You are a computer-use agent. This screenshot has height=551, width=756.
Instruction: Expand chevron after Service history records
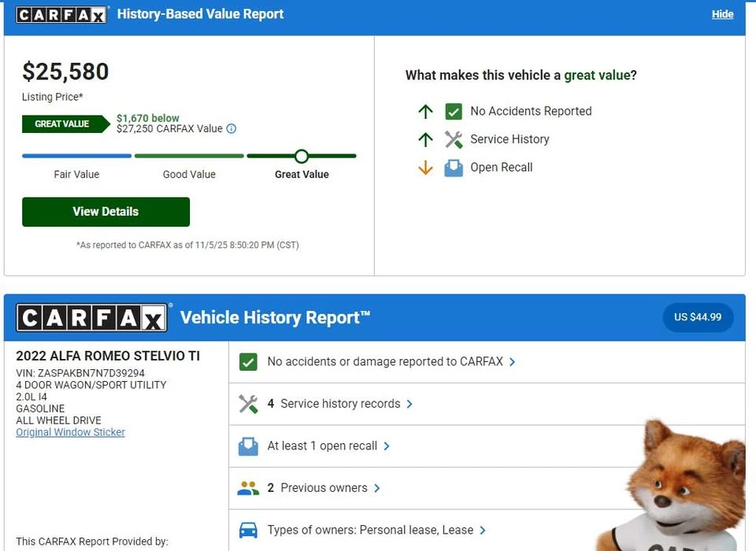pyautogui.click(x=409, y=404)
